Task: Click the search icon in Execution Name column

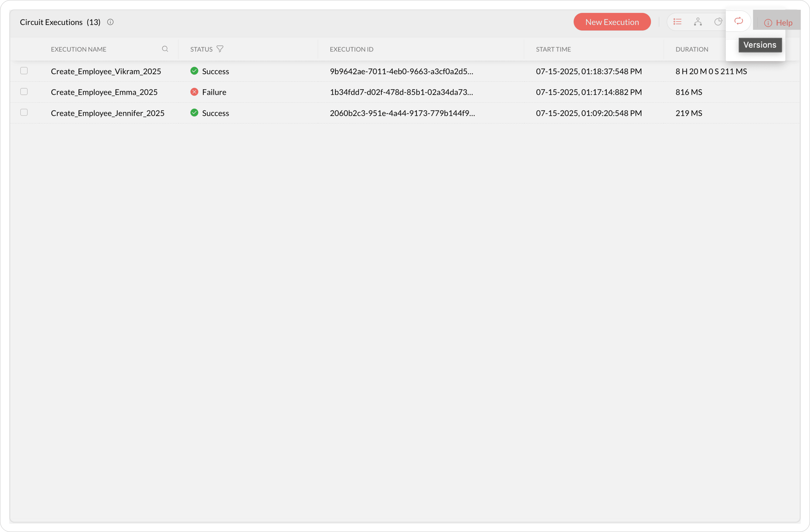Action: pos(165,49)
